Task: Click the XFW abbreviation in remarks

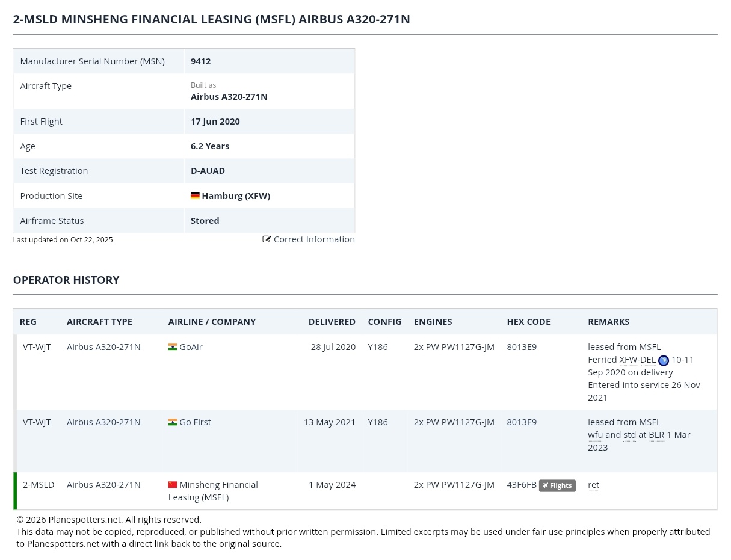Action: point(628,360)
